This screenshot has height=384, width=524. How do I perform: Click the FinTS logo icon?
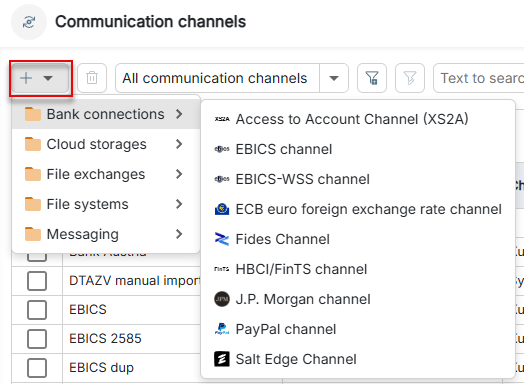click(222, 269)
